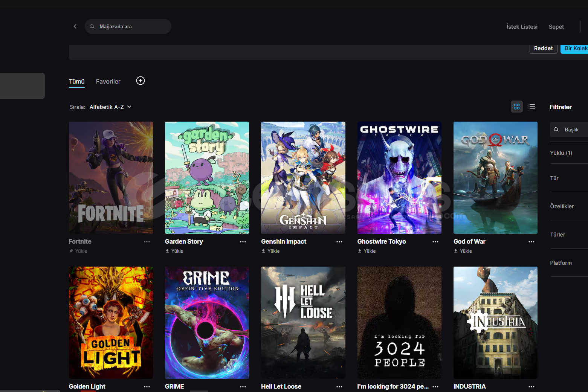Image resolution: width=588 pixels, height=392 pixels.
Task: Open the INDUSTRIA cover art
Action: click(x=495, y=323)
